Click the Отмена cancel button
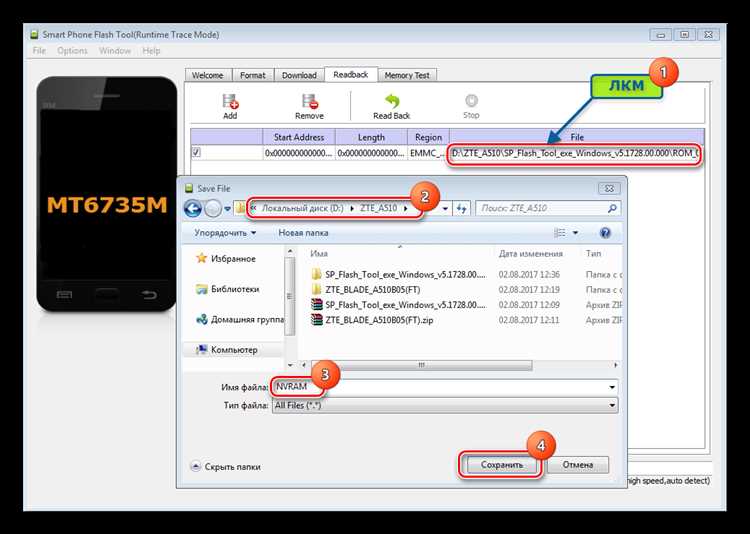Image resolution: width=750 pixels, height=534 pixels. (x=578, y=465)
